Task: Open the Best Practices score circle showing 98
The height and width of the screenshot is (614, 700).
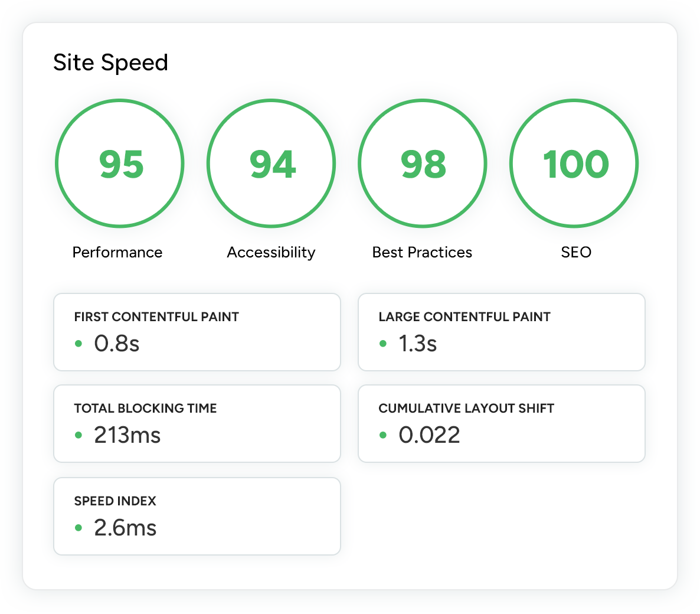Action: 423,164
